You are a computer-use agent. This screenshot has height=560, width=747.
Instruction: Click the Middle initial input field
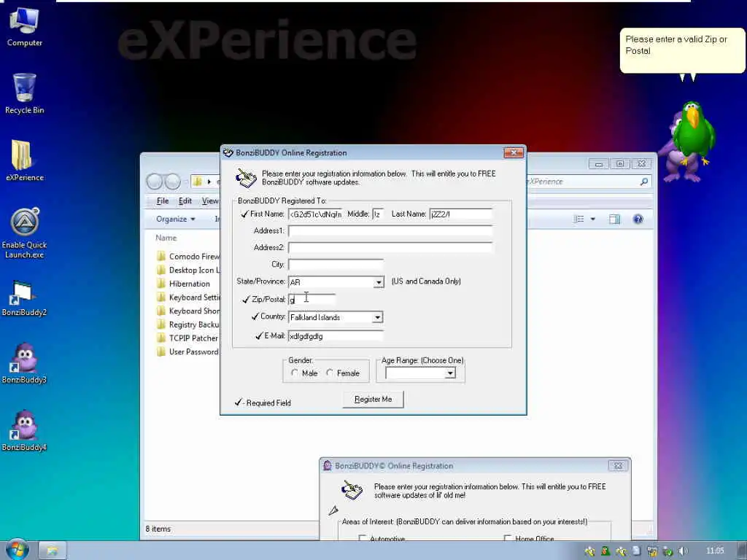pyautogui.click(x=378, y=214)
